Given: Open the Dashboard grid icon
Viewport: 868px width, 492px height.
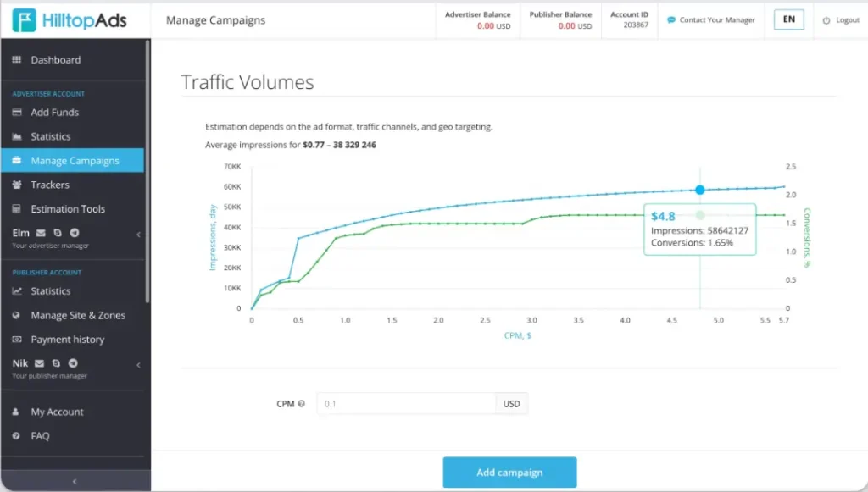Looking at the screenshot, I should pos(17,60).
